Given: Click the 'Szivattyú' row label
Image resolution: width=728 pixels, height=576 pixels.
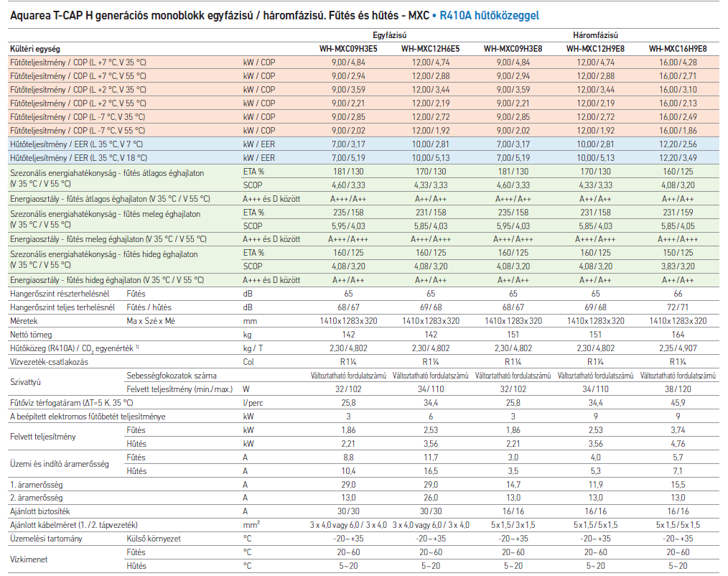Looking at the screenshot, I should tap(26, 382).
